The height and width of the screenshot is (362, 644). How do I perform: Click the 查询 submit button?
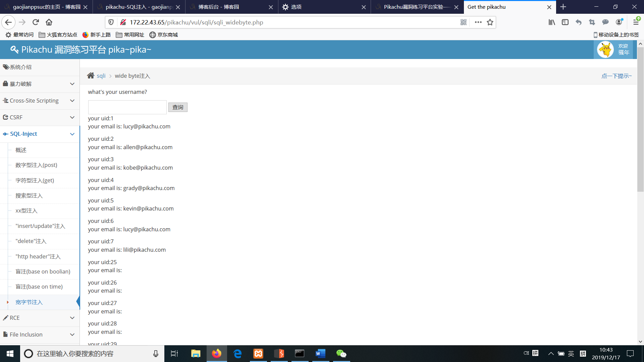[178, 107]
